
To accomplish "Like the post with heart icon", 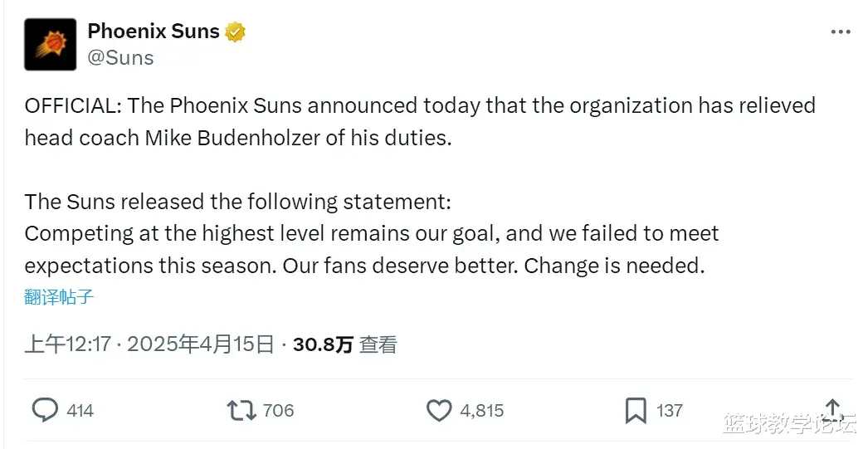I will (439, 411).
